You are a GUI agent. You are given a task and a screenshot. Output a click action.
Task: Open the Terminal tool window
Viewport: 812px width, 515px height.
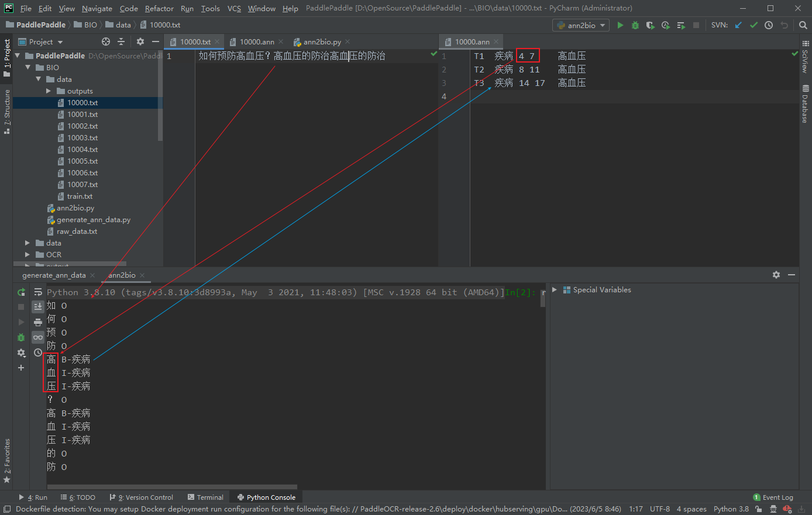point(206,497)
